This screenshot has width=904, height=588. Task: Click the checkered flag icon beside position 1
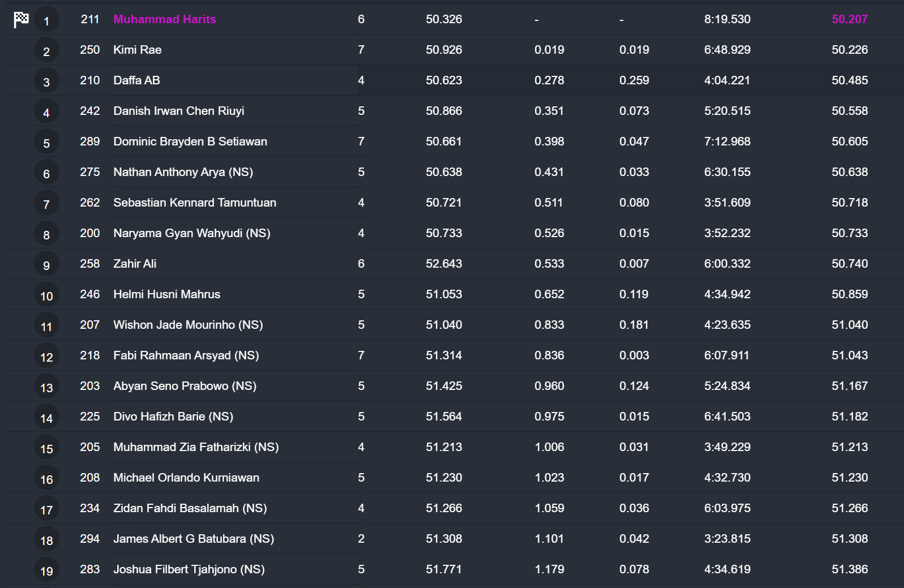(x=21, y=20)
